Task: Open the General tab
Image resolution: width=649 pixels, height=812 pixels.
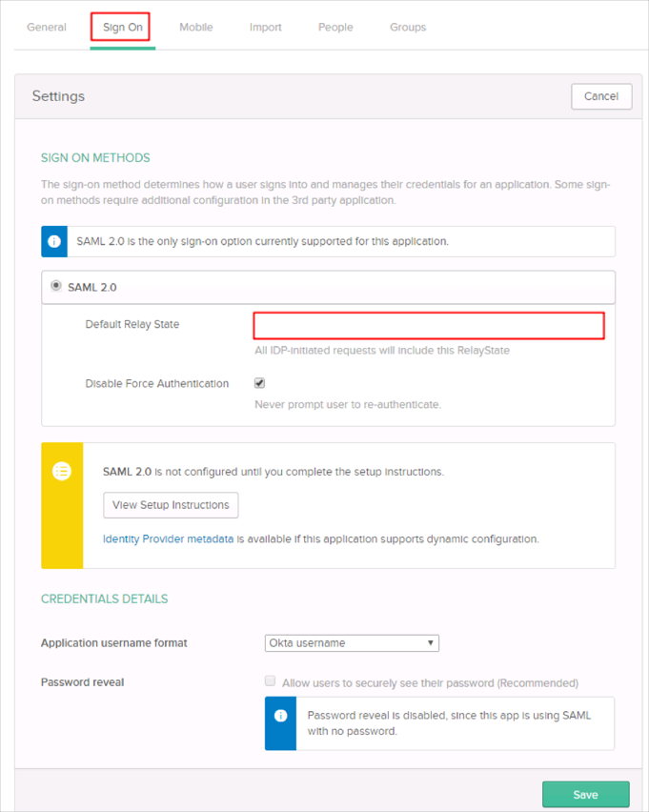Action: tap(47, 28)
